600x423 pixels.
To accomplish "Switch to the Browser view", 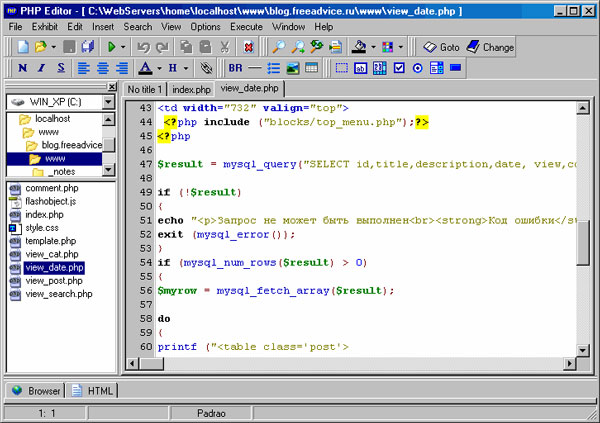I will point(36,391).
